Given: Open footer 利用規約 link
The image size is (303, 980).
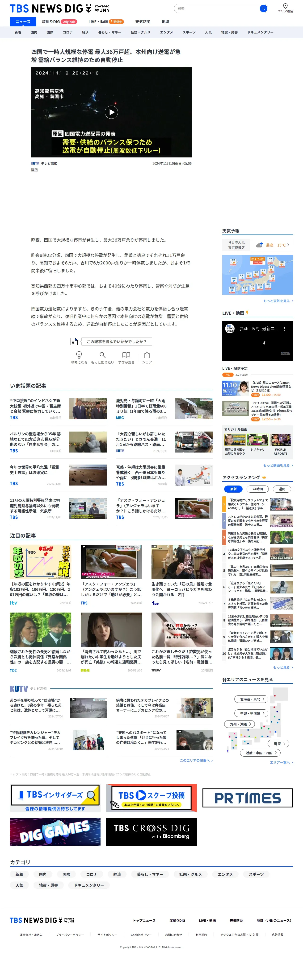Looking at the screenshot, I should [x=201, y=935].
